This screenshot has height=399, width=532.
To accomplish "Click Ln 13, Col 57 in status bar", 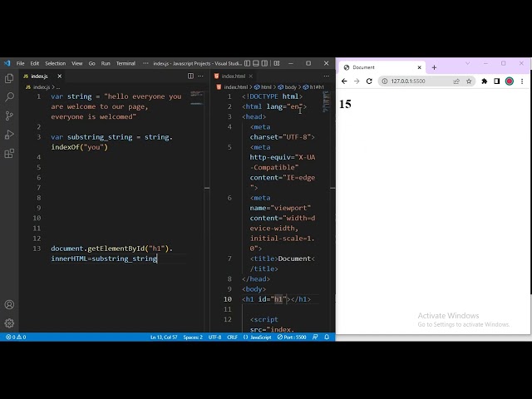I will point(164,337).
